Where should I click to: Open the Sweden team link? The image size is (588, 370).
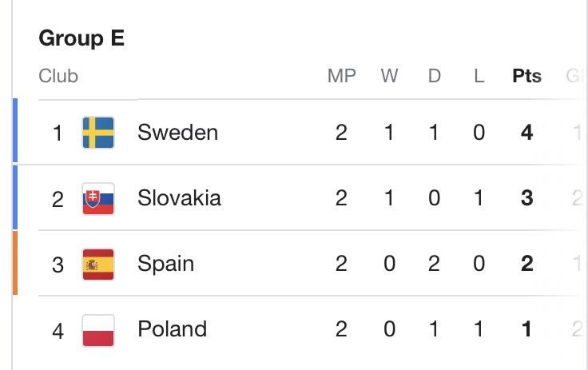(177, 133)
